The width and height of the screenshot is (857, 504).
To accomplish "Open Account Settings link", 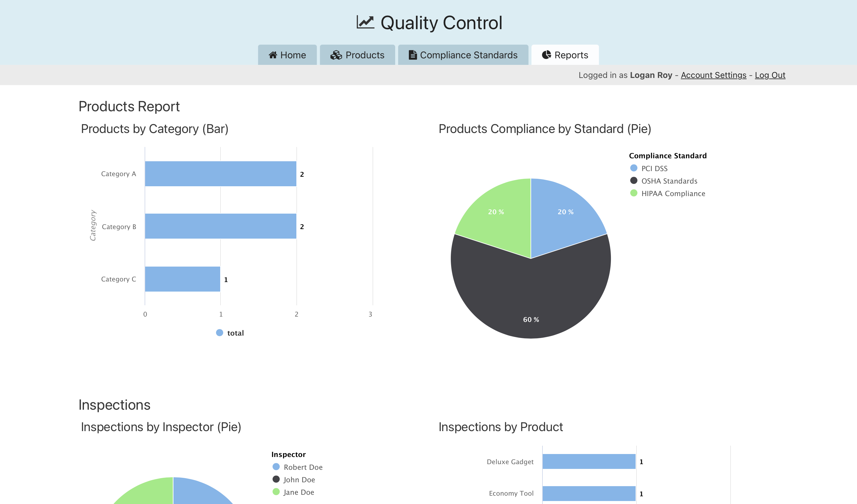I will 714,75.
